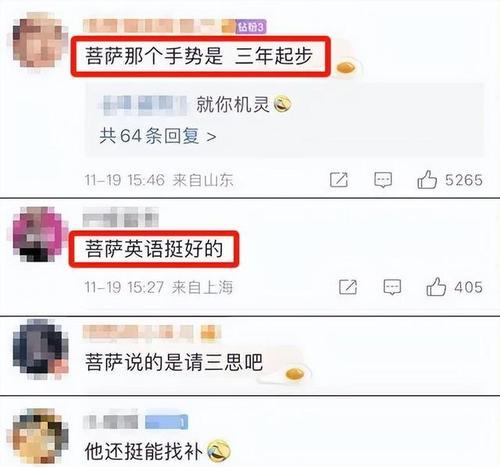Image resolution: width=500 pixels, height=467 pixels.
Task: Like the comment with 5265 likes
Action: pos(427,180)
